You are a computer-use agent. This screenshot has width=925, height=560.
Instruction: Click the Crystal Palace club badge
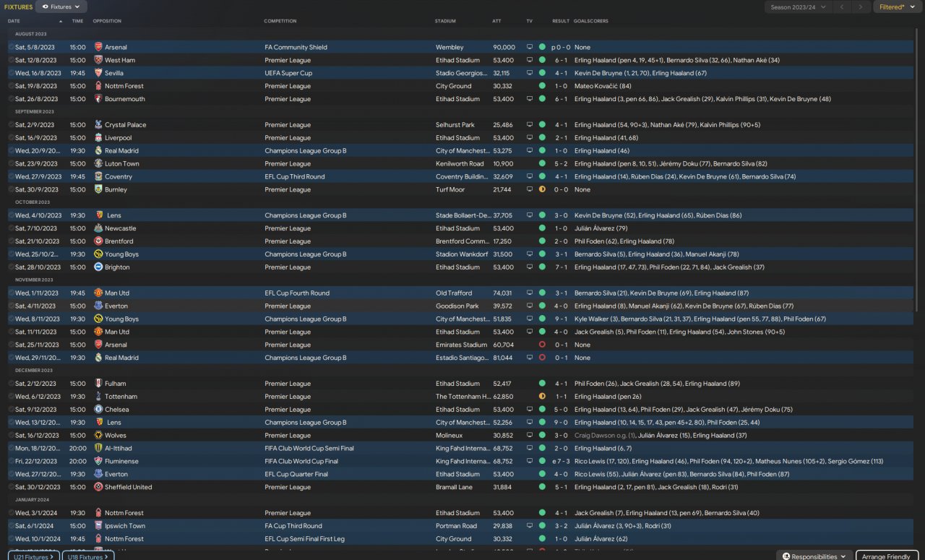click(x=98, y=125)
